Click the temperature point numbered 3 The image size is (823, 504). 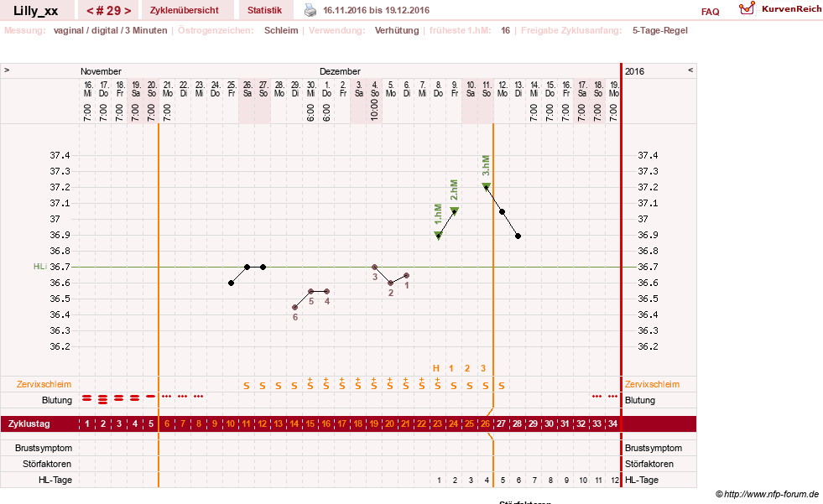pos(375,268)
